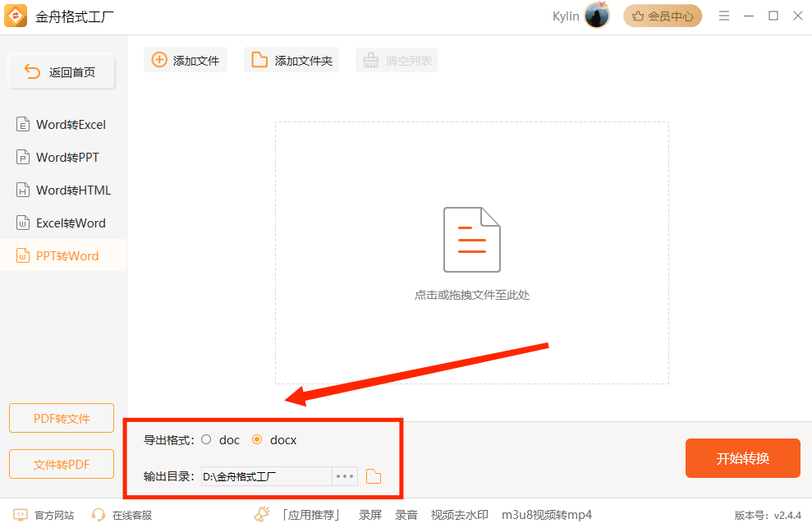Click the 金舟格式工厂 app logo icon

pyautogui.click(x=16, y=16)
